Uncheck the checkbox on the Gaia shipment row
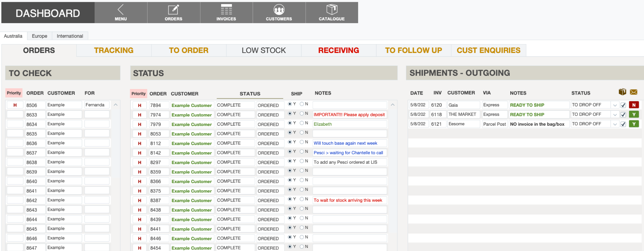 [623, 105]
